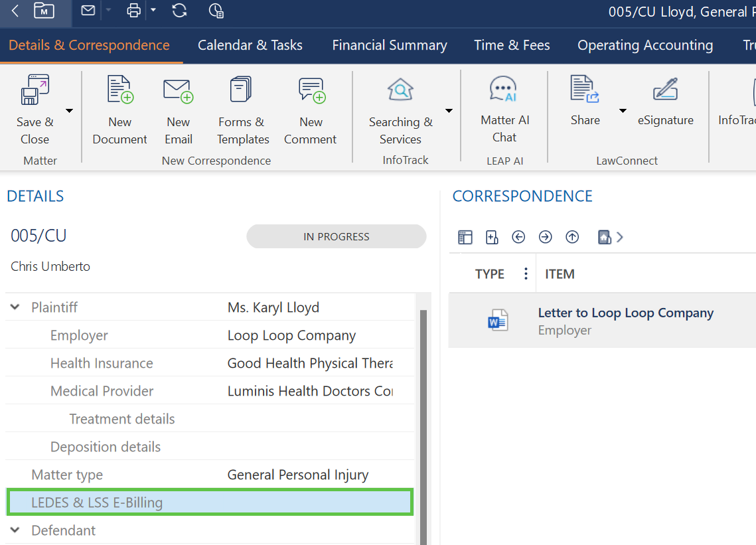Open the Save & Close dropdown arrow
Image resolution: width=756 pixels, height=545 pixels.
pyautogui.click(x=69, y=111)
